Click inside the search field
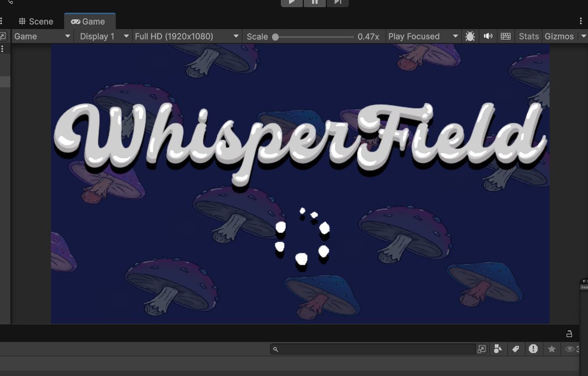 tap(373, 349)
